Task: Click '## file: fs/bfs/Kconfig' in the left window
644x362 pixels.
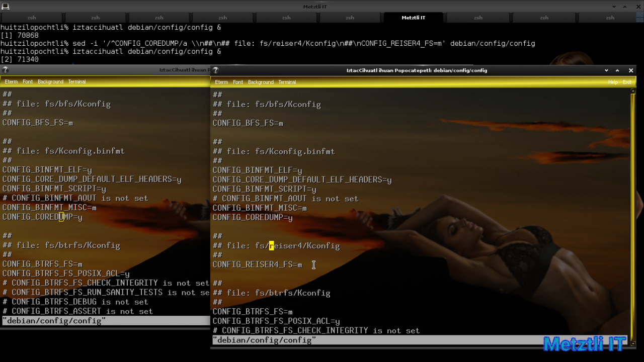Action: [56, 104]
